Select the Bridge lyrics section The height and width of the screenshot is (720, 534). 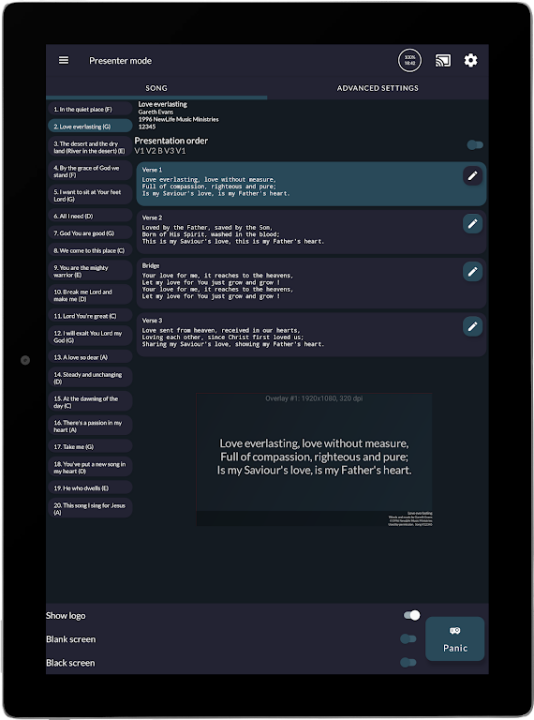311,283
